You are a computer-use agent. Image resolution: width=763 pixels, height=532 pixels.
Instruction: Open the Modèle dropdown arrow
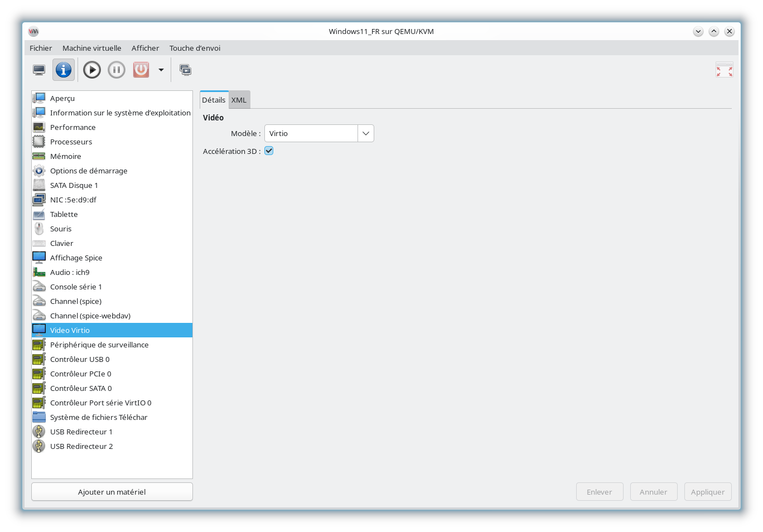[x=366, y=133]
